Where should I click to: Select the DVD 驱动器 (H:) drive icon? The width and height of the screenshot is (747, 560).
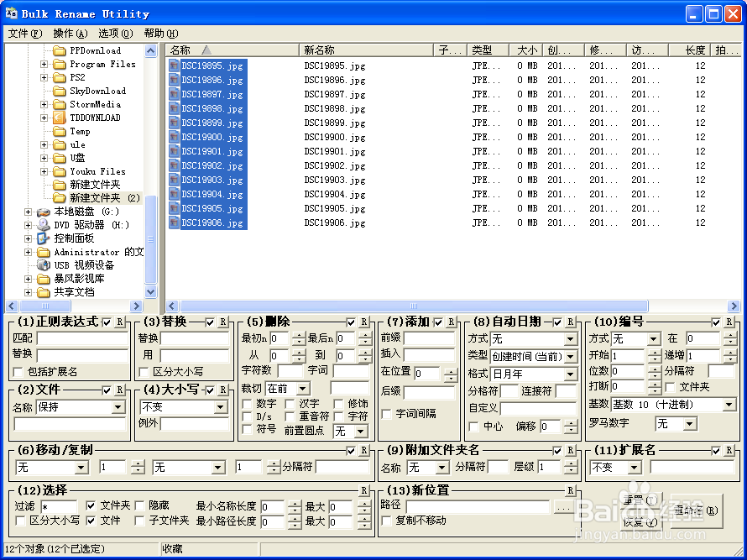[44, 224]
